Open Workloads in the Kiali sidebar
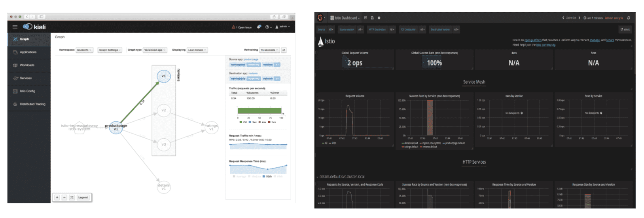 [x=29, y=65]
